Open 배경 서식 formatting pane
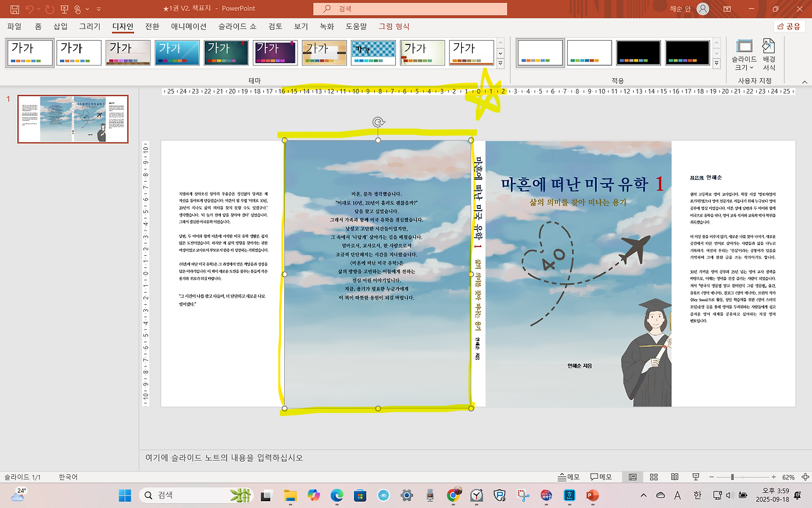812x508 pixels. click(x=768, y=53)
